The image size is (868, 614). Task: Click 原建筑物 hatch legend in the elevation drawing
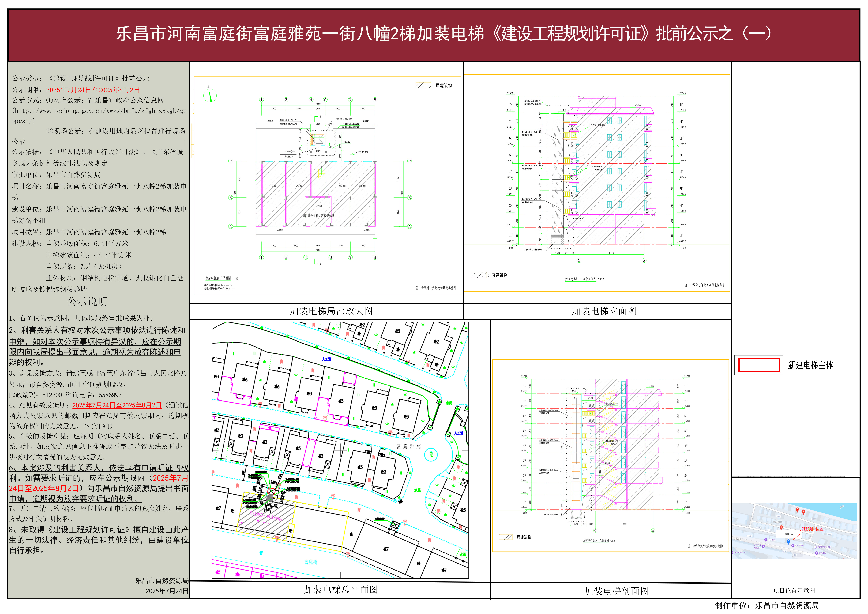pos(489,275)
